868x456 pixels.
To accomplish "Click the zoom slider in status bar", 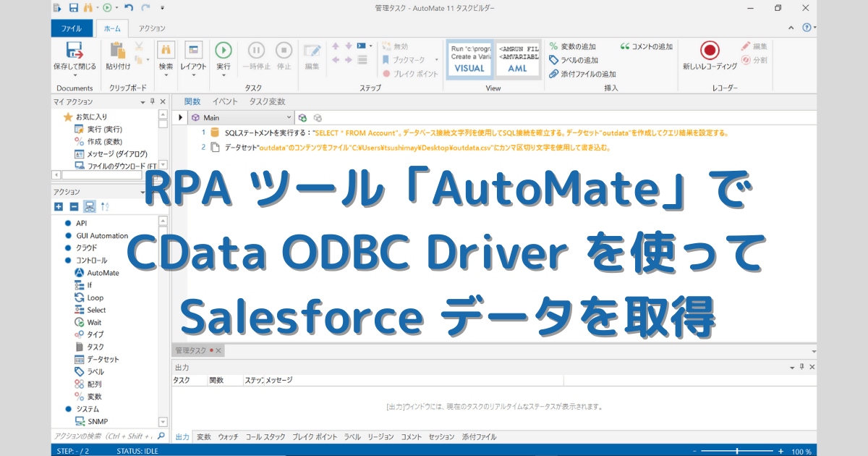I will [x=738, y=451].
